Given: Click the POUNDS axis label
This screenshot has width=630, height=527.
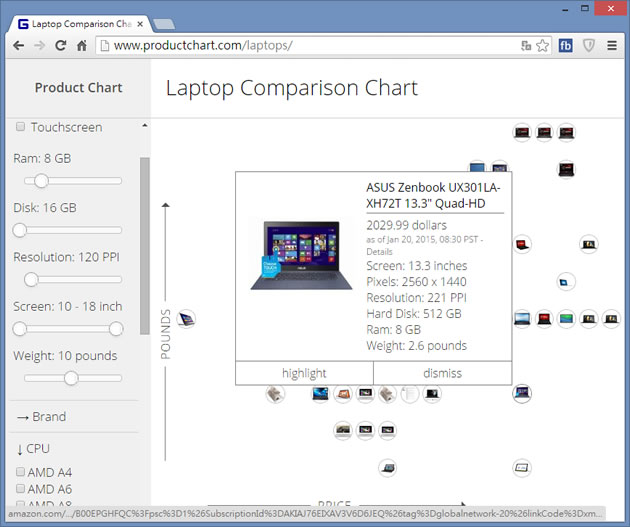Looking at the screenshot, I should pyautogui.click(x=166, y=334).
